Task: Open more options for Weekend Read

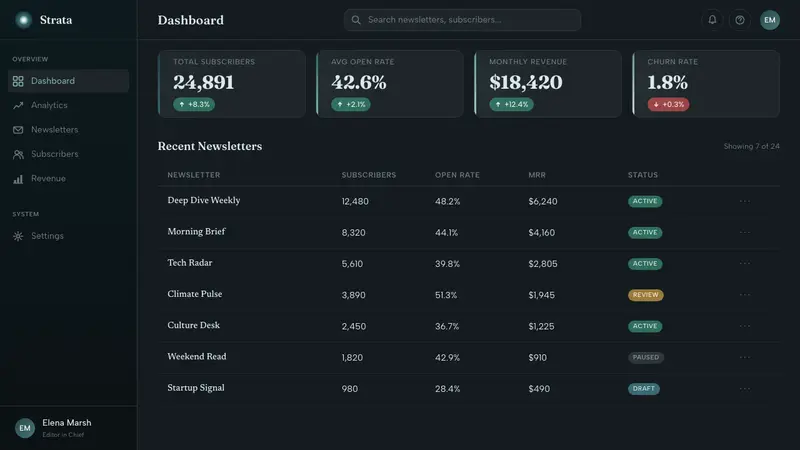Action: click(x=745, y=357)
